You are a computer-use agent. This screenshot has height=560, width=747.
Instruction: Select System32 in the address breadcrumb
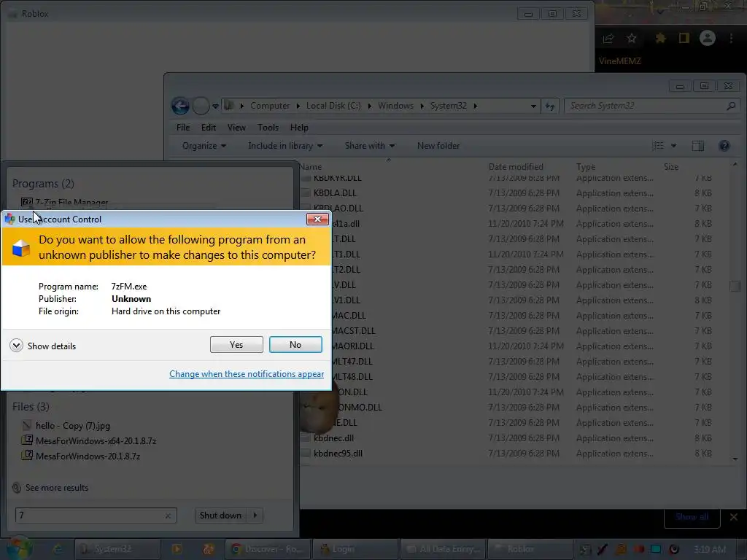(x=449, y=106)
